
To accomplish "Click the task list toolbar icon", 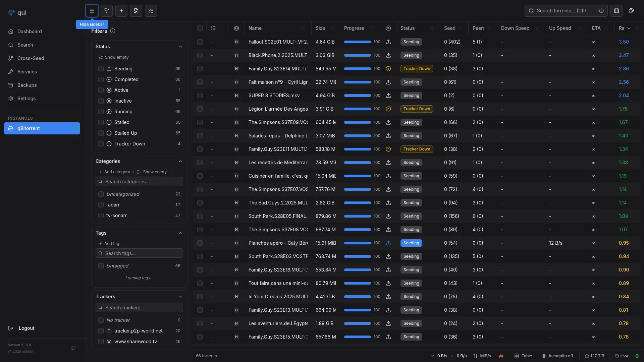I will pyautogui.click(x=151, y=11).
